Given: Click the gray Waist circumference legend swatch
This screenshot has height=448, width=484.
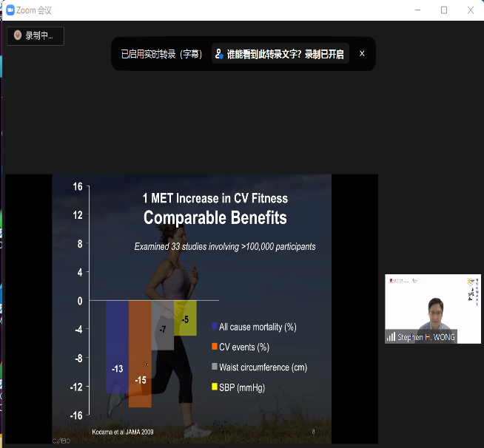Looking at the screenshot, I should 214,367.
